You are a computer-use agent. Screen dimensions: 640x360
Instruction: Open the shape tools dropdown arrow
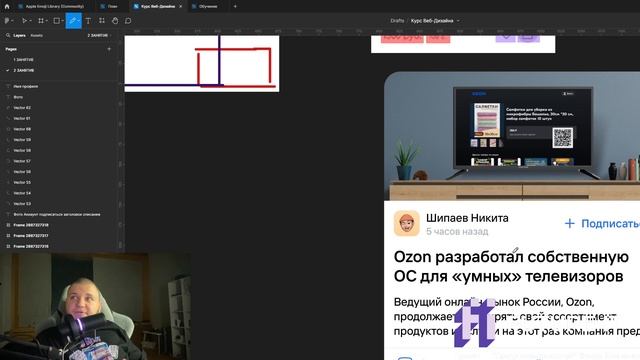coord(63,21)
